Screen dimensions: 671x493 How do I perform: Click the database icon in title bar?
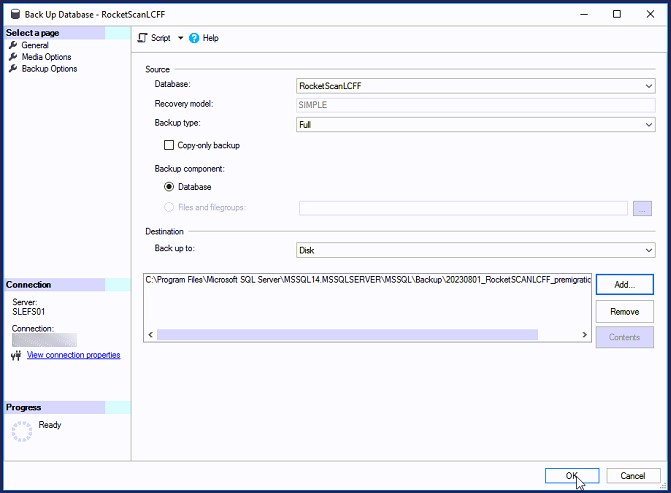tap(15, 14)
